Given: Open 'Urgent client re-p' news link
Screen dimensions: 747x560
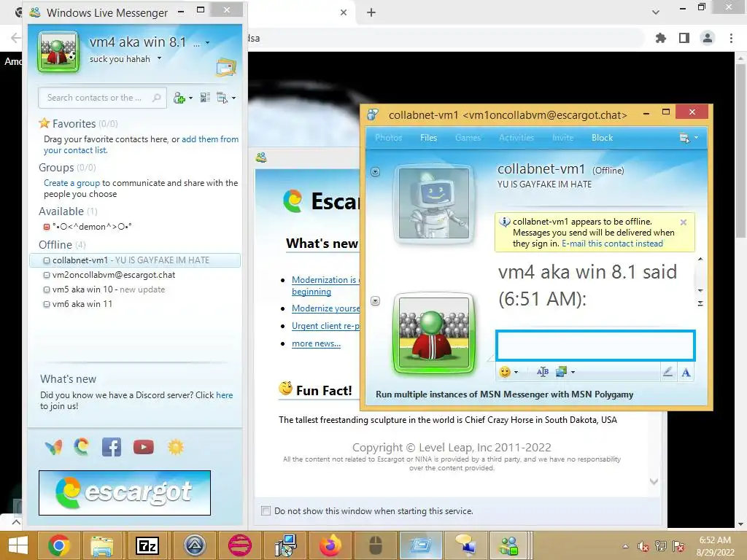Looking at the screenshot, I should point(325,326).
